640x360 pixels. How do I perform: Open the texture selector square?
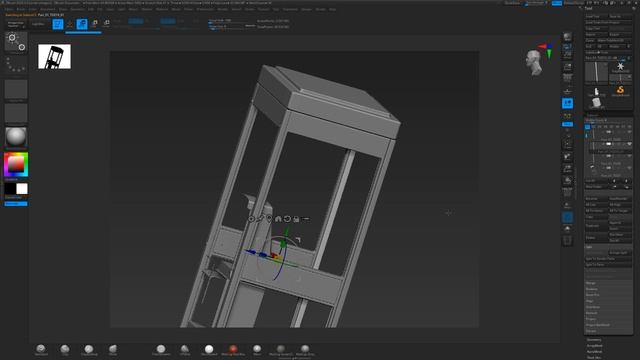(16, 113)
